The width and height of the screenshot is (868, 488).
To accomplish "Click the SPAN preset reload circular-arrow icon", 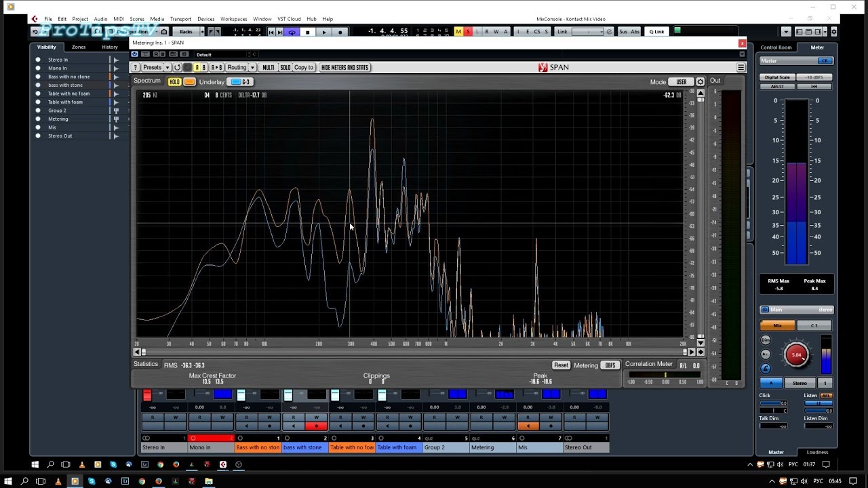I will 178,67.
